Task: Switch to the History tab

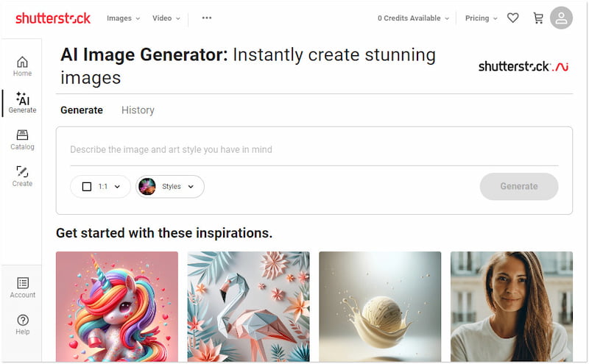Action: (138, 110)
